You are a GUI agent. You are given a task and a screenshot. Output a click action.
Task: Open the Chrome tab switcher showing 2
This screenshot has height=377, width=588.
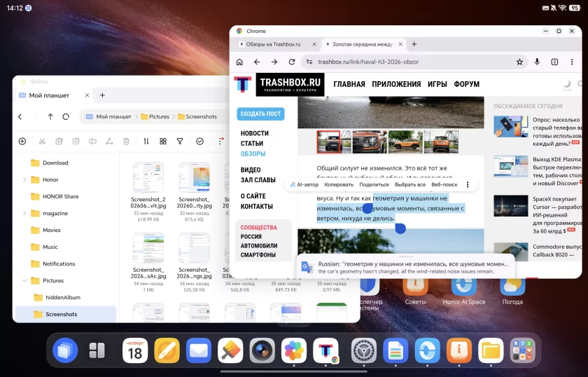coord(554,62)
